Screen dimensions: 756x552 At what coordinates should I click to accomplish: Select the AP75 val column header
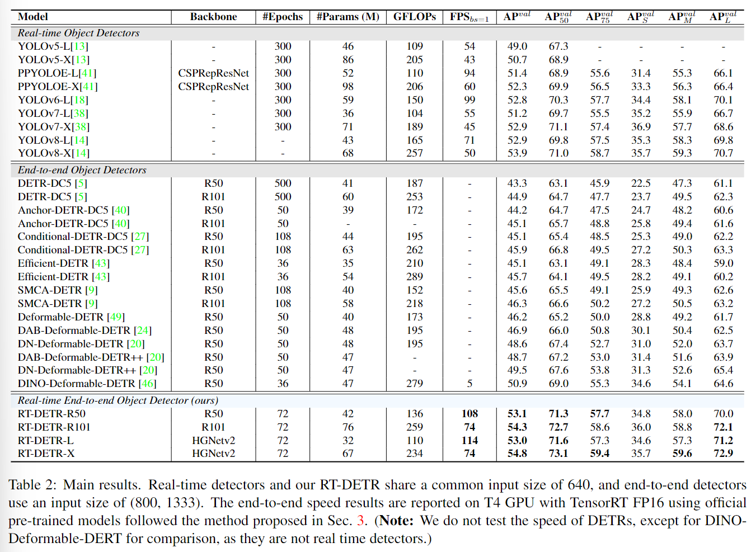point(599,17)
